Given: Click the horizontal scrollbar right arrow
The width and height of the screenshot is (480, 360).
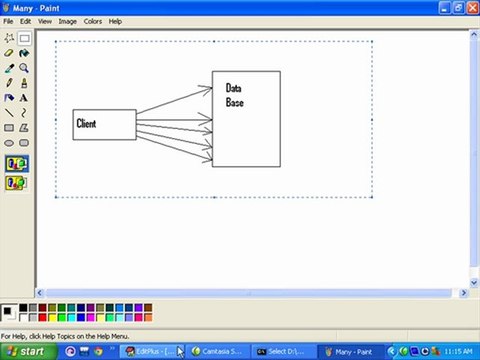Looking at the screenshot, I should coord(463,293).
